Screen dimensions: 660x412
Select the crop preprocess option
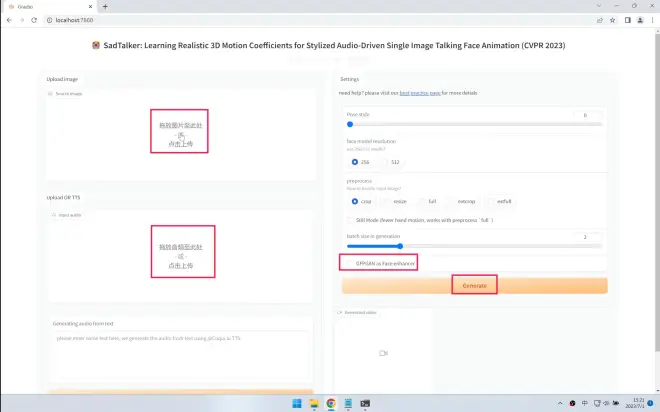(x=355, y=202)
